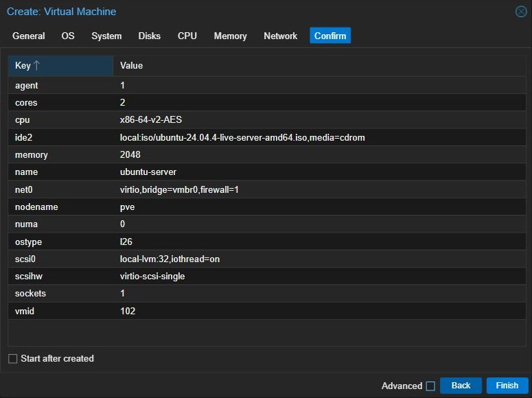
Task: Click the ide2 row key
Action: pyautogui.click(x=24, y=138)
